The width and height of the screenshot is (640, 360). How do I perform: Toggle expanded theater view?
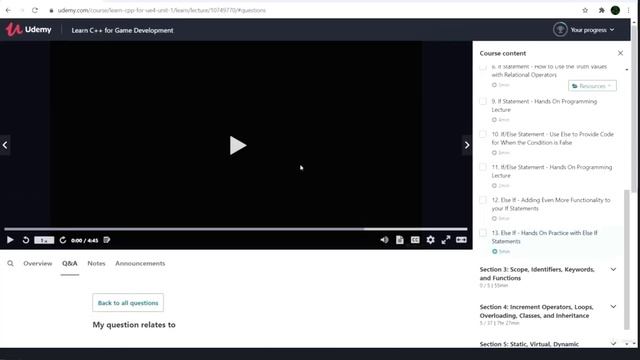[x=461, y=240]
